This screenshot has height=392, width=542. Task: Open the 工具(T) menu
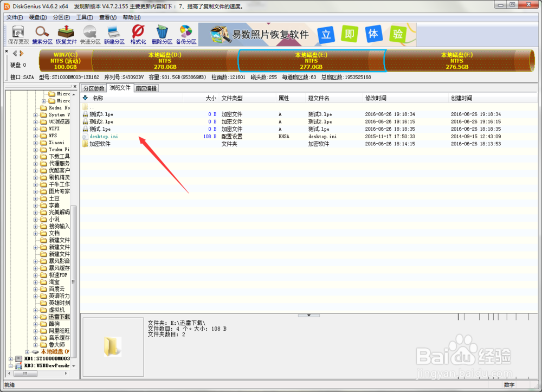pos(85,17)
